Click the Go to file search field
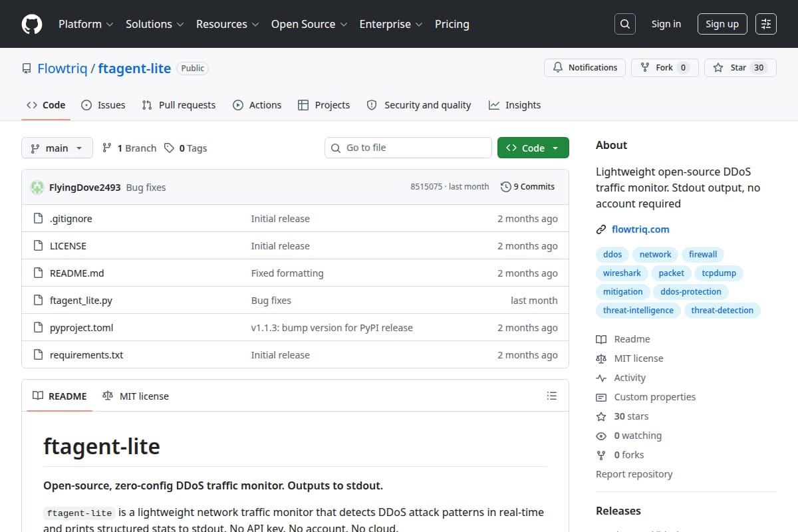This screenshot has width=798, height=532. pyautogui.click(x=408, y=148)
